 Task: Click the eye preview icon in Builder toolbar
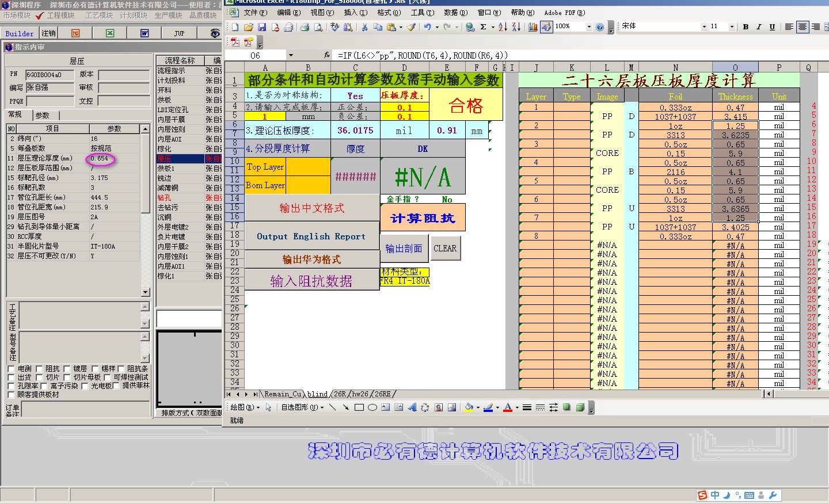(215, 33)
